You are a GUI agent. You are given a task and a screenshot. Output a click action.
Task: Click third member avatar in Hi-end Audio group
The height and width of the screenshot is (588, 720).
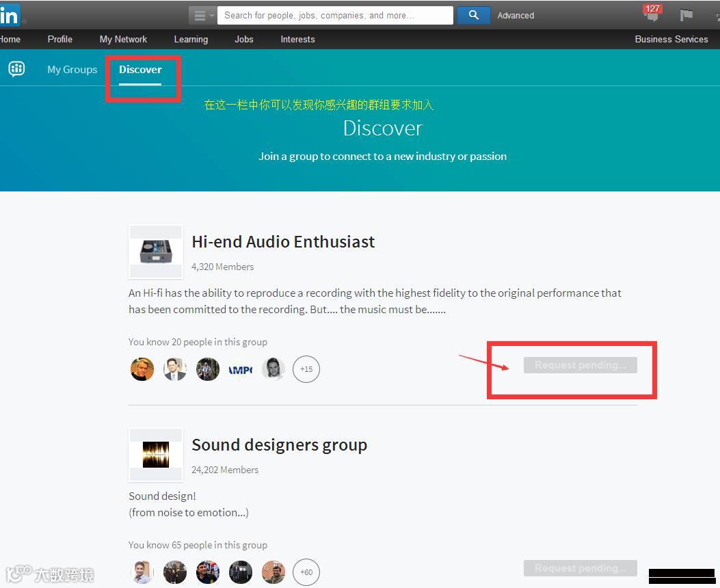(x=208, y=369)
